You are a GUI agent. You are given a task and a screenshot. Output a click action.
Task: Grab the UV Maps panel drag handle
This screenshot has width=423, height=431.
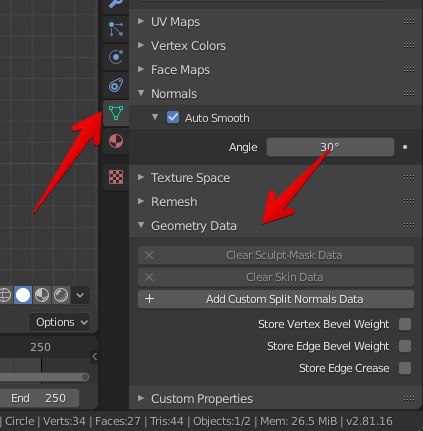(x=409, y=22)
